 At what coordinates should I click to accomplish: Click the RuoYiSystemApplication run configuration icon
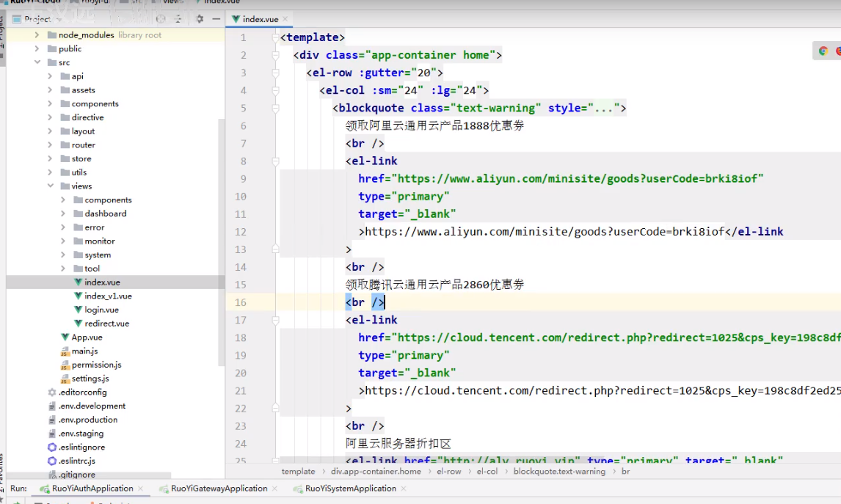(298, 489)
